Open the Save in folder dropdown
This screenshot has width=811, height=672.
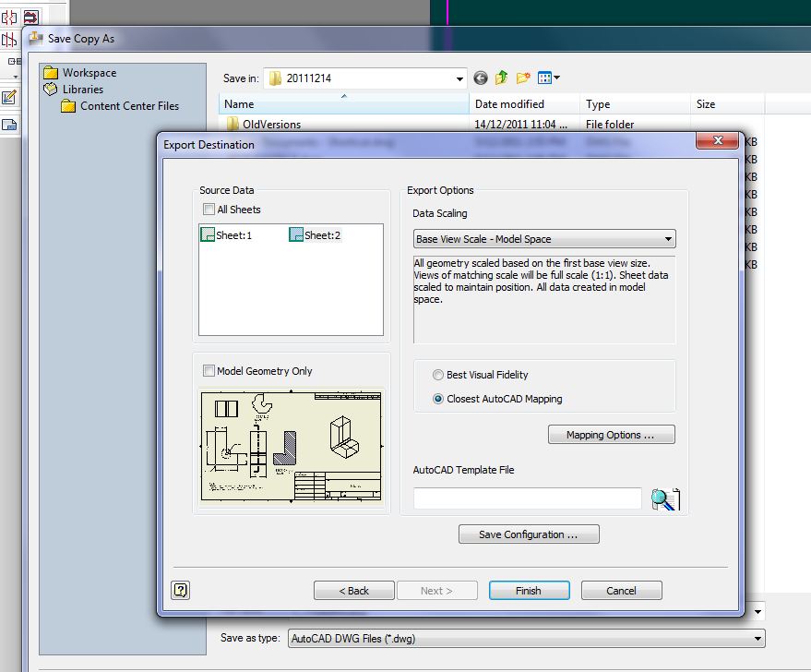click(365, 78)
